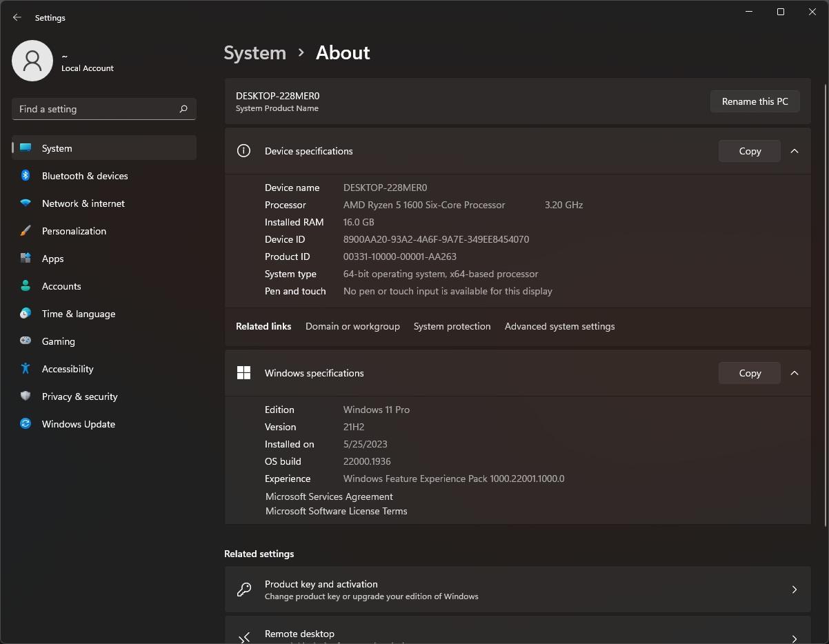Open Time & language settings

click(x=104, y=314)
